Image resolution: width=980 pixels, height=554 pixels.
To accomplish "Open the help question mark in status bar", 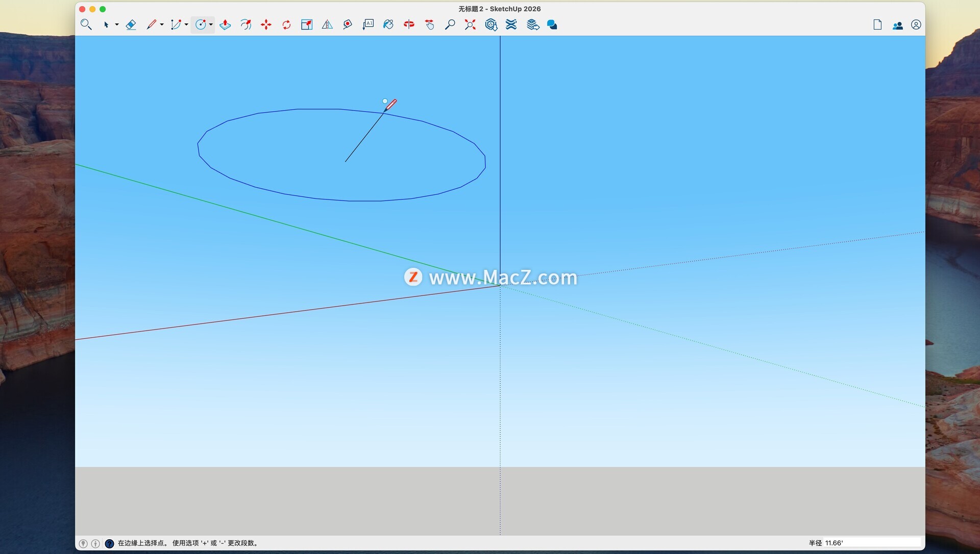I will tap(109, 543).
